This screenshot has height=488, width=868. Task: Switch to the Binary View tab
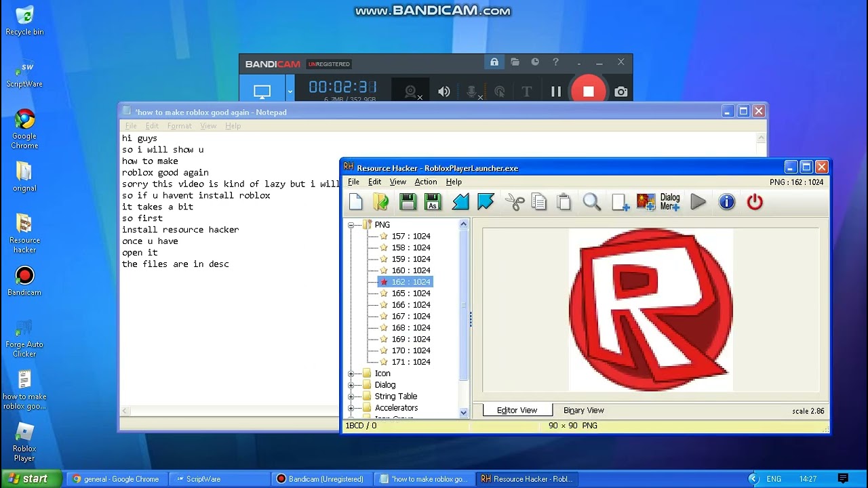point(584,410)
